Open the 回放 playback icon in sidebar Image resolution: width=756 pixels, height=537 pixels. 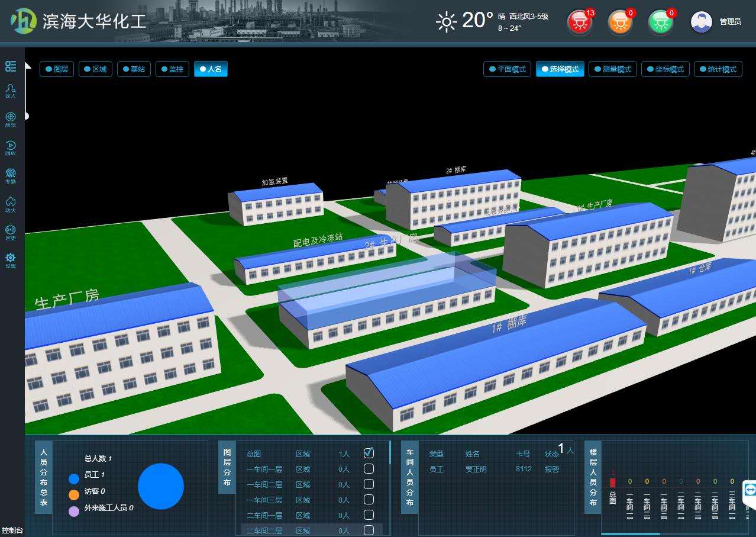click(11, 146)
